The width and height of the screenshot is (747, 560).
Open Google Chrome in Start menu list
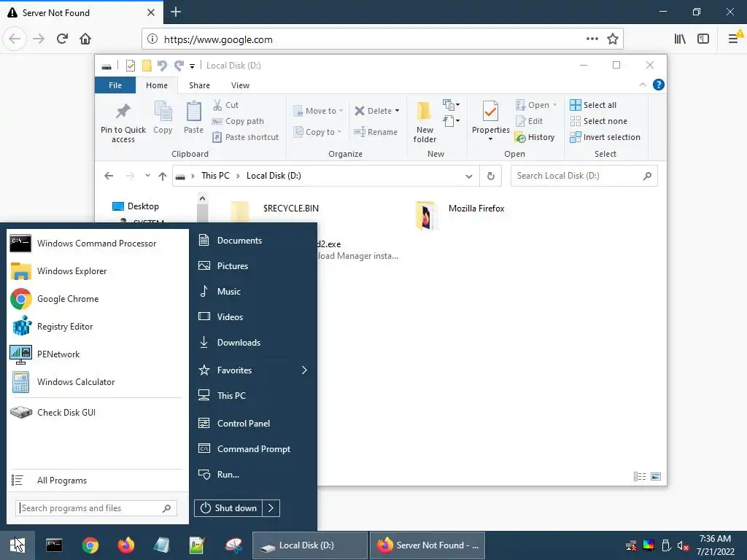pyautogui.click(x=96, y=298)
